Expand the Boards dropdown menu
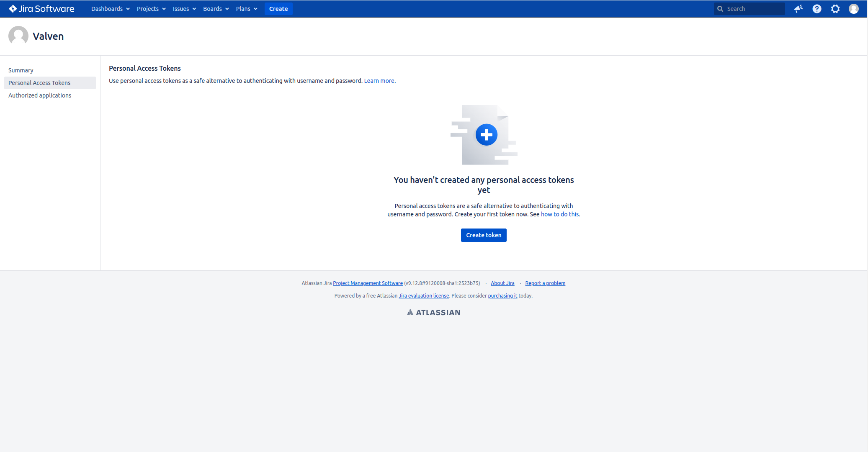 coord(216,9)
